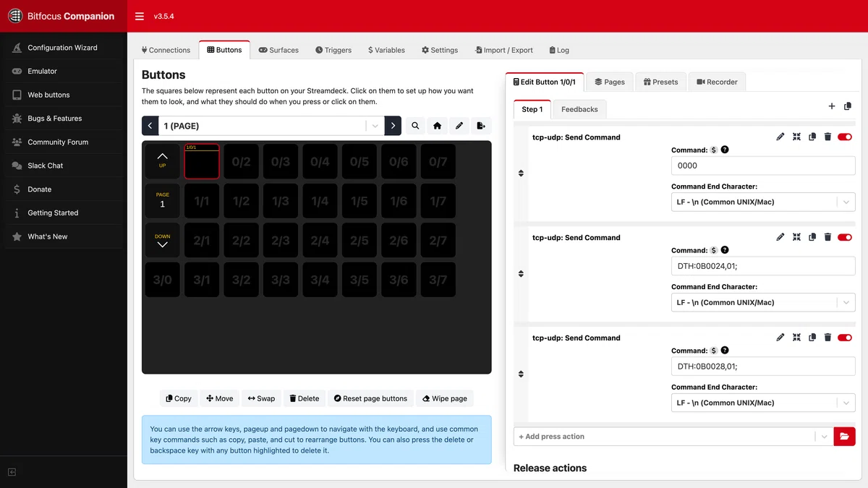Switch to the Triggers tab
The width and height of the screenshot is (868, 488).
[x=333, y=50]
